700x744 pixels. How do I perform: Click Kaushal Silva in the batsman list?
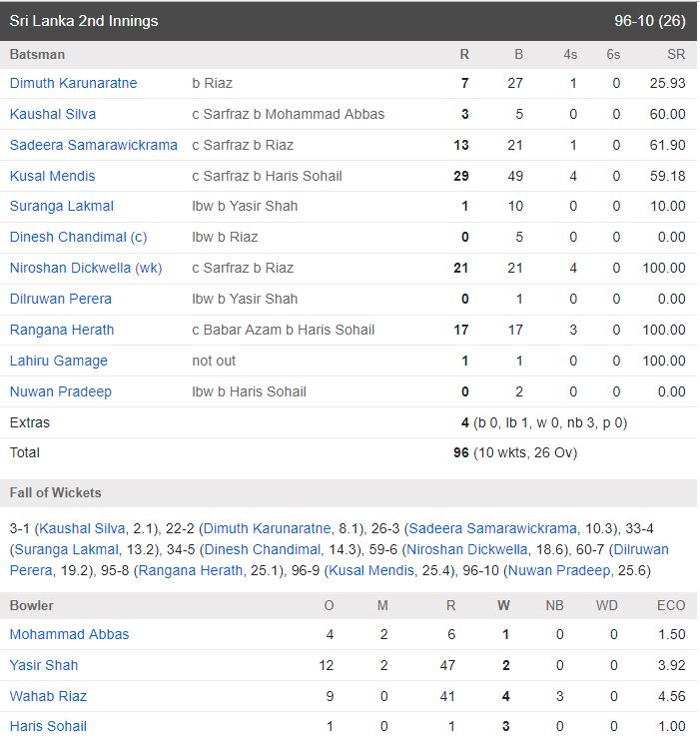tap(53, 114)
